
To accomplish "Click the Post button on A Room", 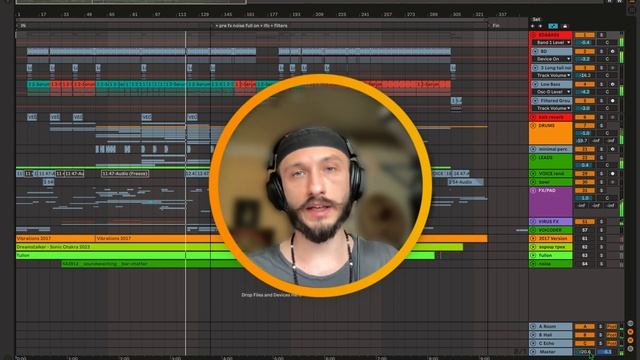I will [x=611, y=327].
